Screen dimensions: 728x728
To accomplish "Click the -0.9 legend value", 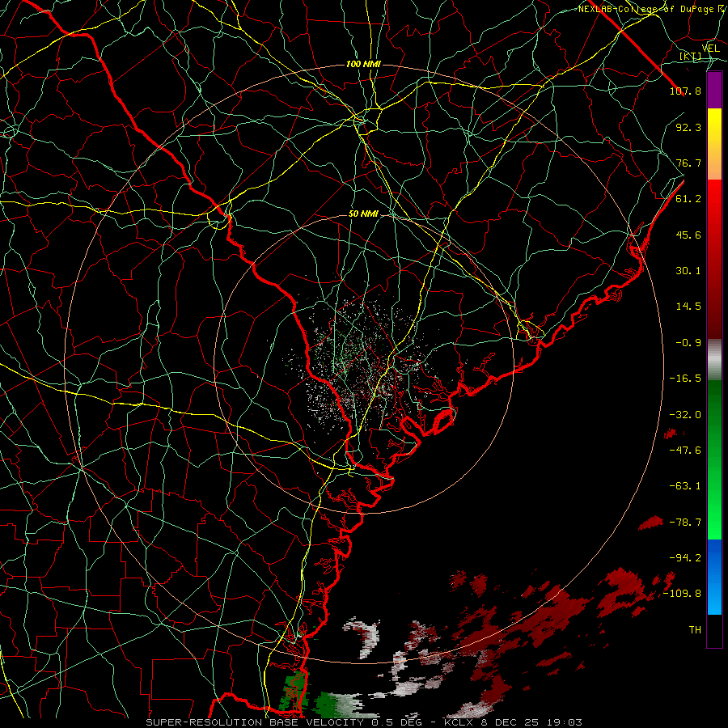I will pyautogui.click(x=688, y=343).
